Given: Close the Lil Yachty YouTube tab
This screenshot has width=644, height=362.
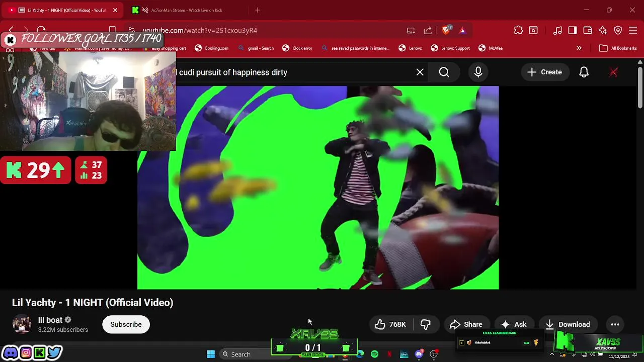Looking at the screenshot, I should click(115, 10).
